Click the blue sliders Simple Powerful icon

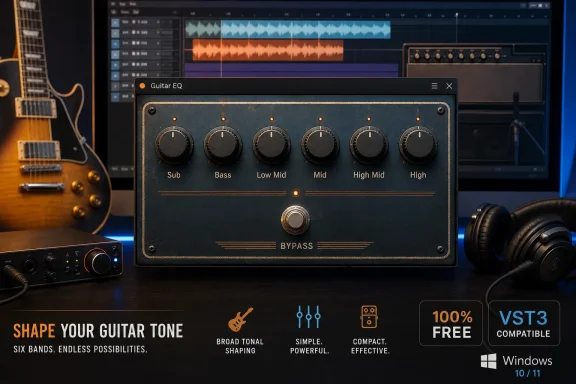(x=309, y=317)
